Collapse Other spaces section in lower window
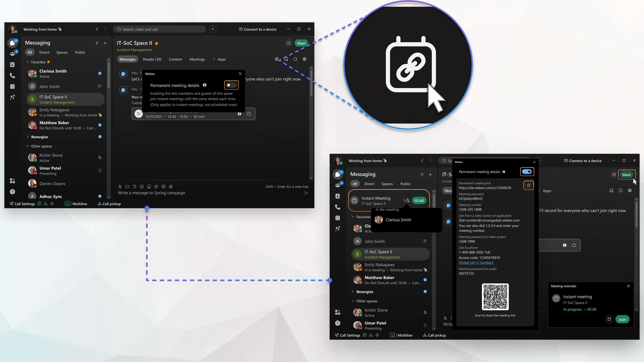 [353, 301]
